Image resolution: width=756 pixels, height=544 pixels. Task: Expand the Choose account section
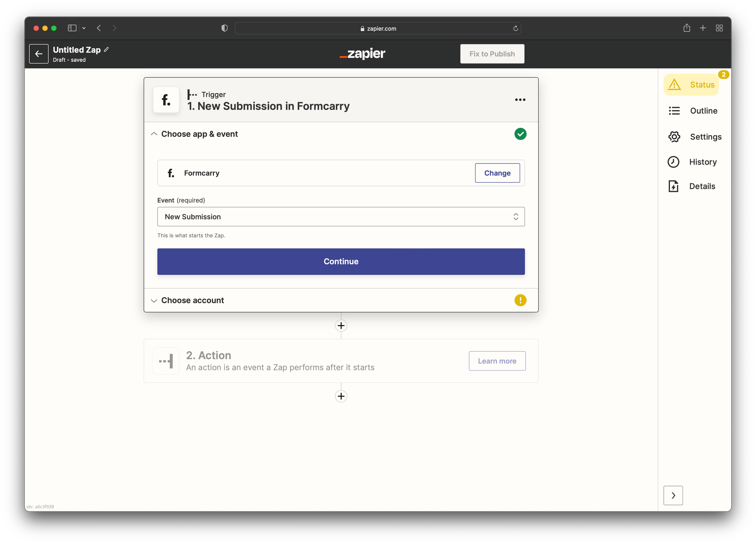154,300
